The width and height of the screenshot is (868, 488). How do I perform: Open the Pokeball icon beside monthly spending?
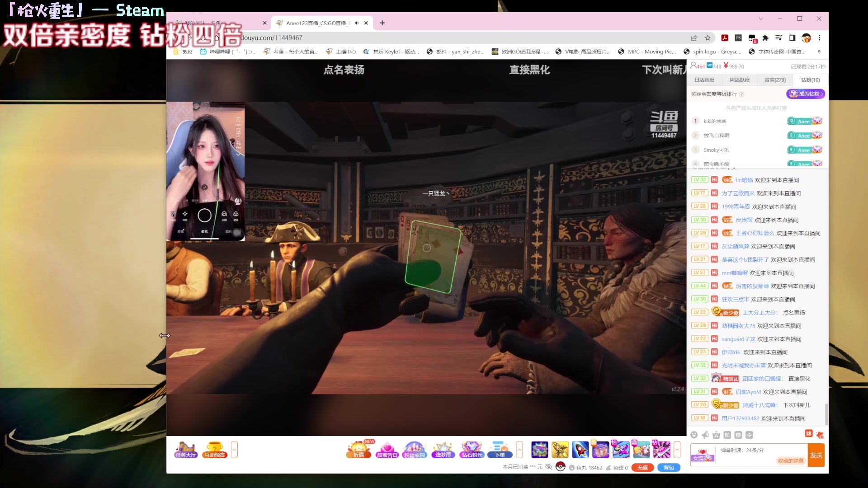(x=560, y=467)
